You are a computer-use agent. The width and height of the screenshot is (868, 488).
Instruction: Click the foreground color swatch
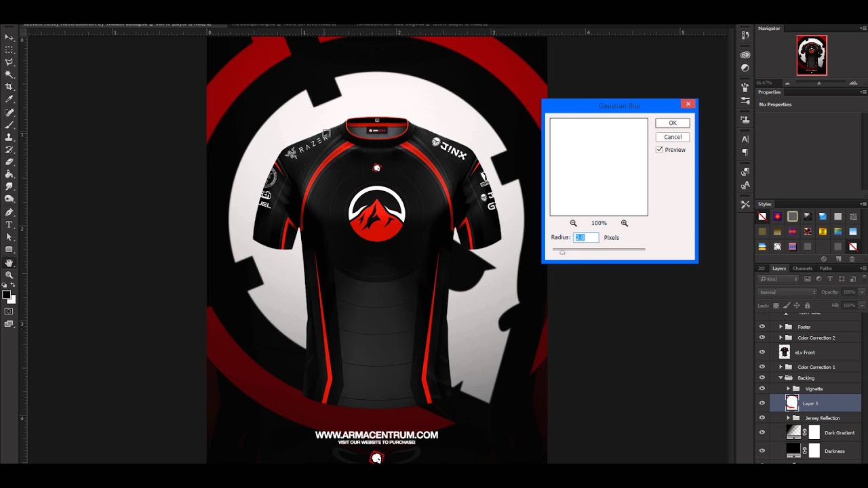(7, 295)
